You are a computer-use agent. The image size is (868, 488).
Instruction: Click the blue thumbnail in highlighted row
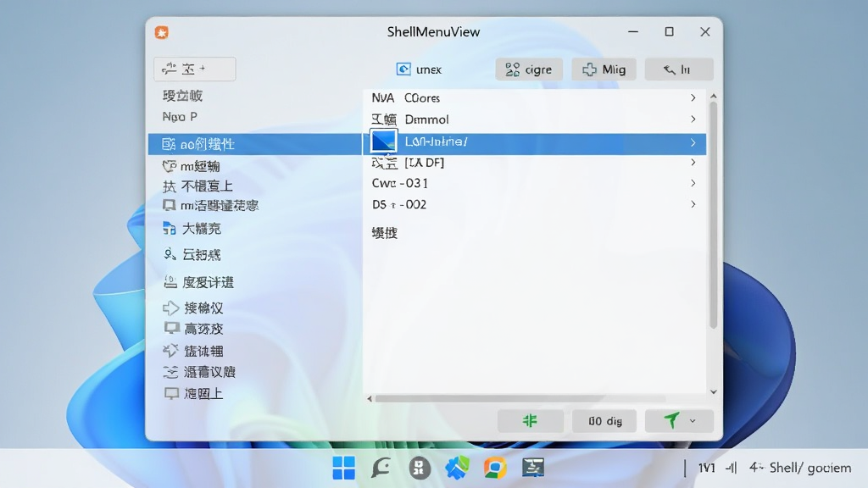(x=384, y=141)
